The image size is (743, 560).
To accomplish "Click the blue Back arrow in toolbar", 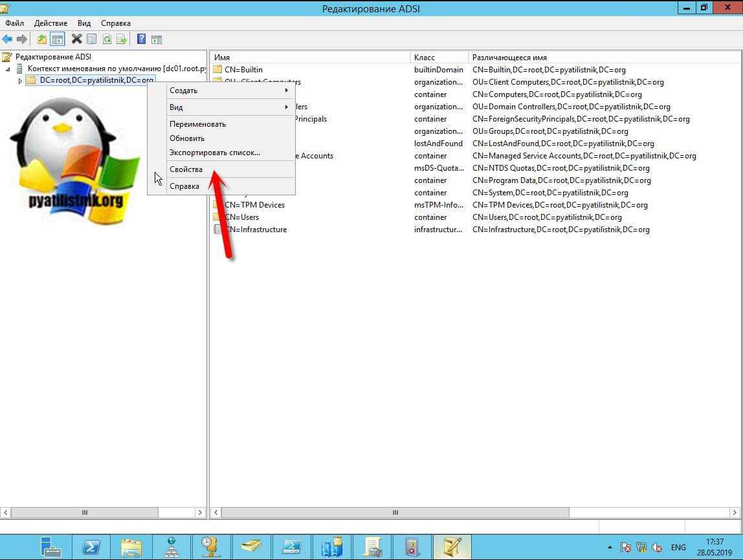I will pos(7,39).
